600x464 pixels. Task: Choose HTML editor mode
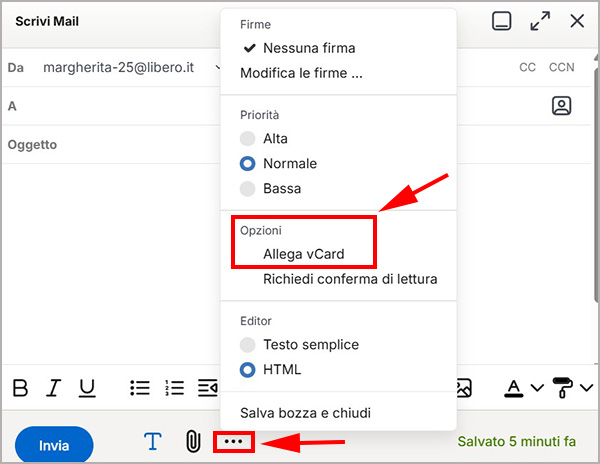271,370
